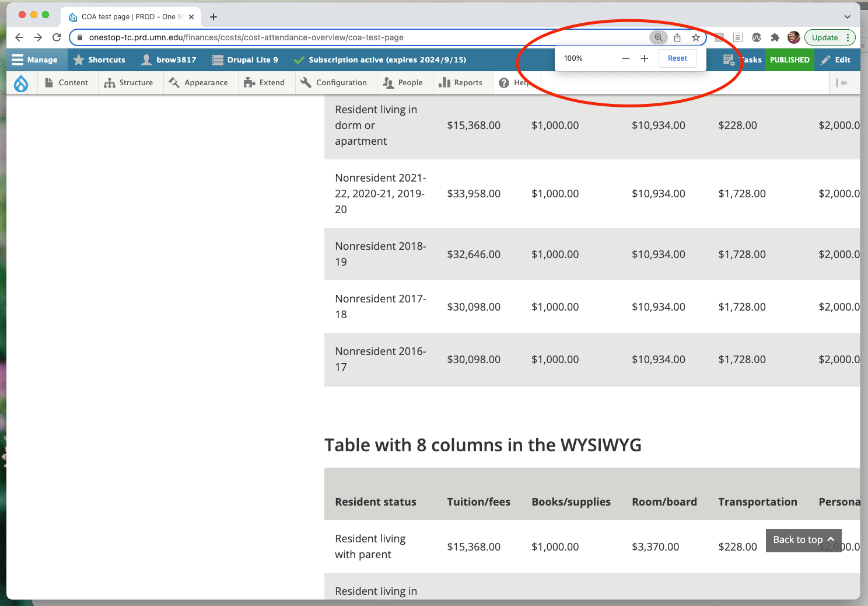The width and height of the screenshot is (868, 606).
Task: Click the browser profile avatar
Action: (x=793, y=37)
